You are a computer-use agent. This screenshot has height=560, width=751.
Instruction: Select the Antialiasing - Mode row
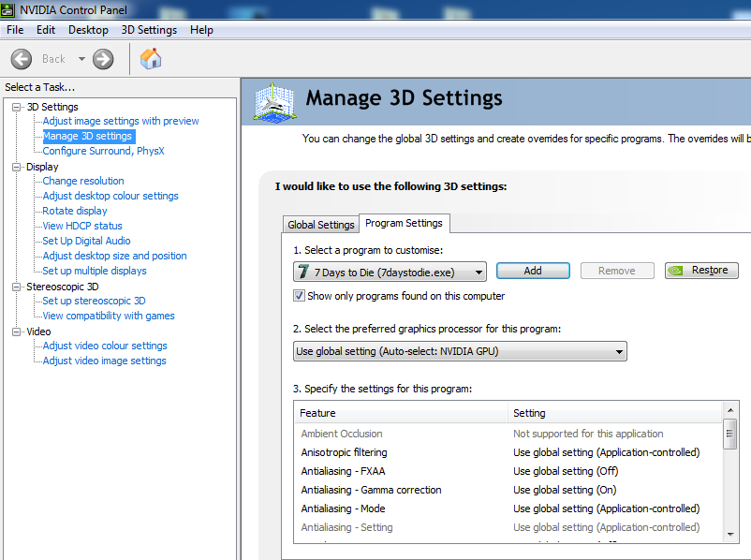tap(508, 508)
